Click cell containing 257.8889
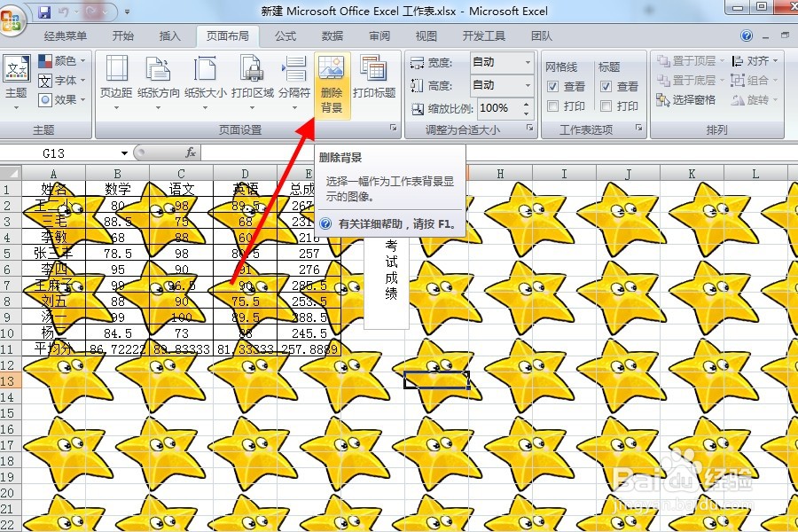Screen dimensions: 798x532 [x=309, y=348]
